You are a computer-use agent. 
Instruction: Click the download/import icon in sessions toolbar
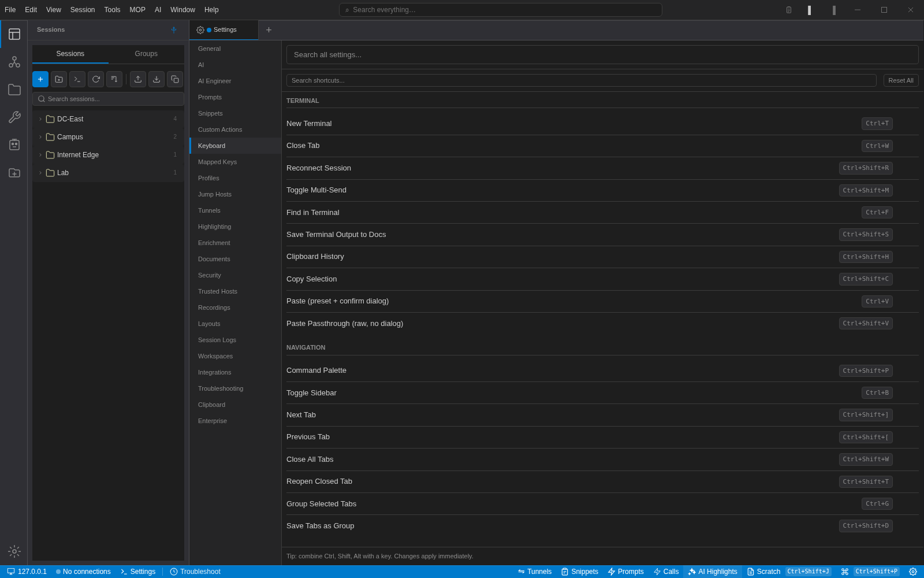coord(157,79)
